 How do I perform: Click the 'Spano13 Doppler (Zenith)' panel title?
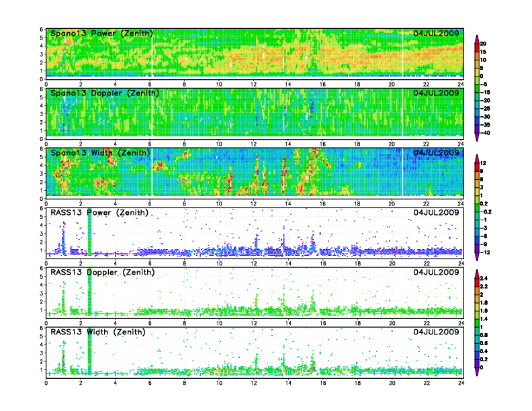[105, 93]
